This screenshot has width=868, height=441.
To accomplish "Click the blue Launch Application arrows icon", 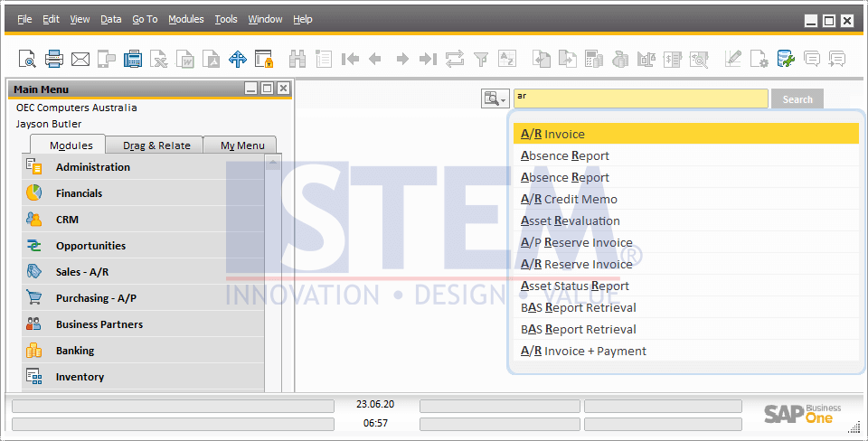I will [x=238, y=59].
